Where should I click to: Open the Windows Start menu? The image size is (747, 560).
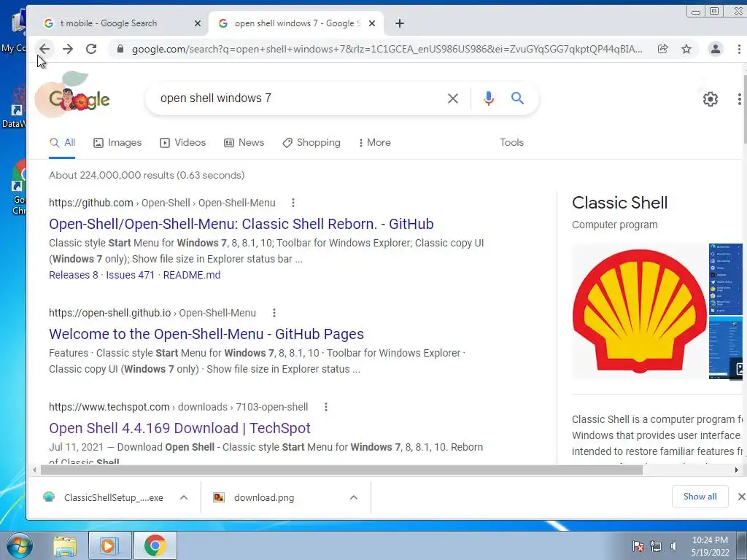tap(20, 545)
